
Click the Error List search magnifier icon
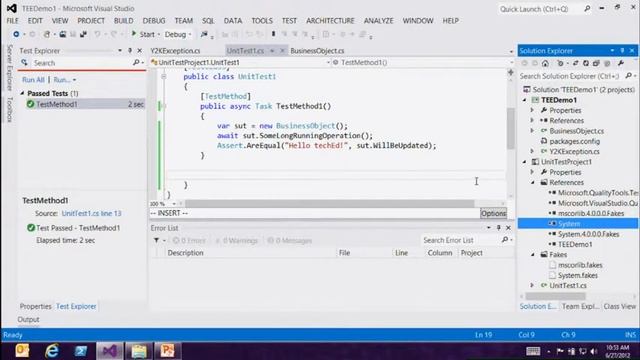tap(505, 240)
